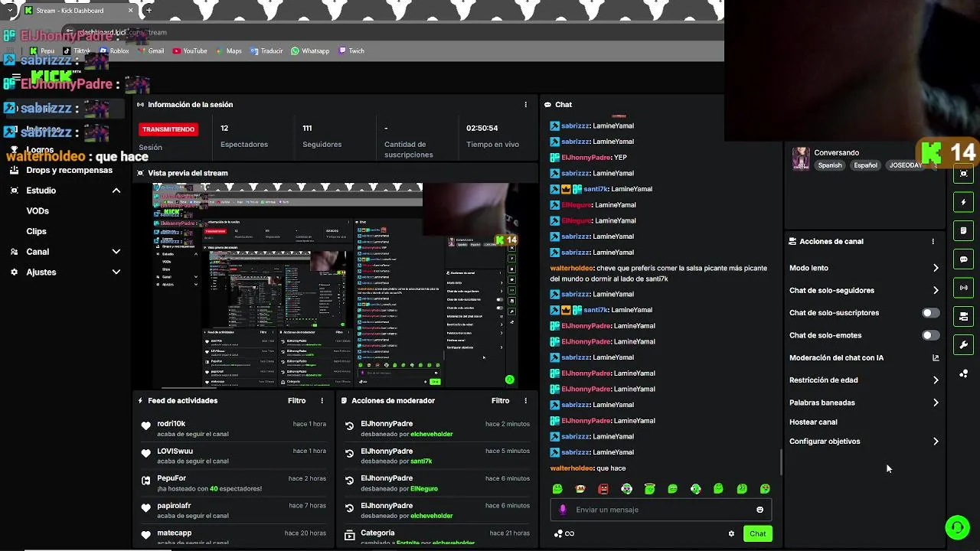
Task: Click the document icon in right toolbar
Action: [x=964, y=230]
